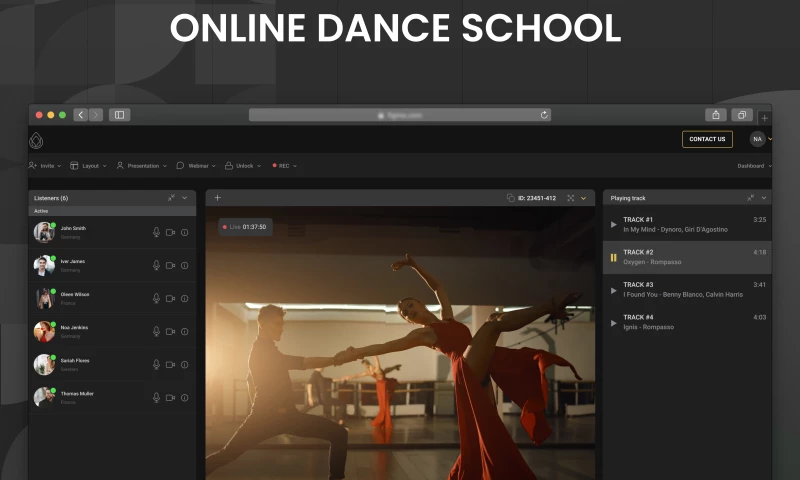Pause Track #2 Oxygen - Rompasso

coord(614,258)
